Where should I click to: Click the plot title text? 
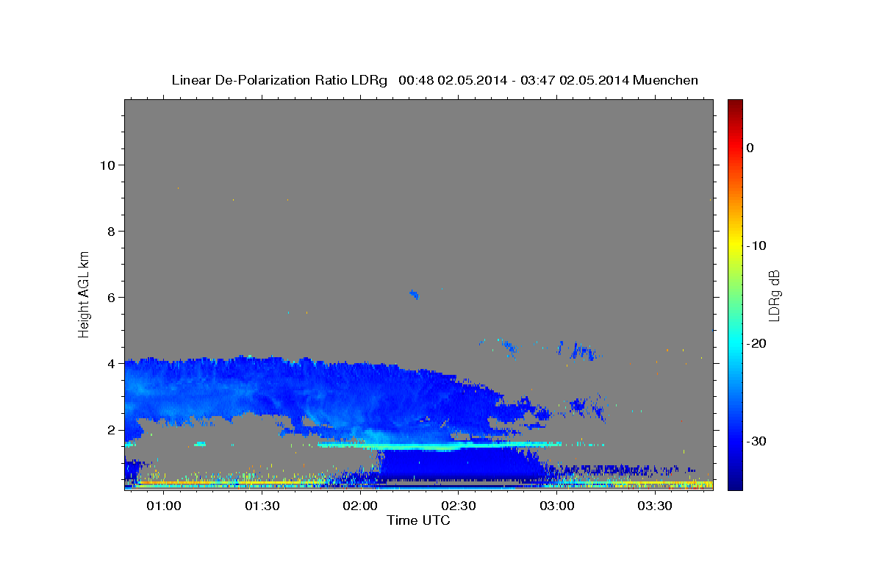pyautogui.click(x=434, y=80)
